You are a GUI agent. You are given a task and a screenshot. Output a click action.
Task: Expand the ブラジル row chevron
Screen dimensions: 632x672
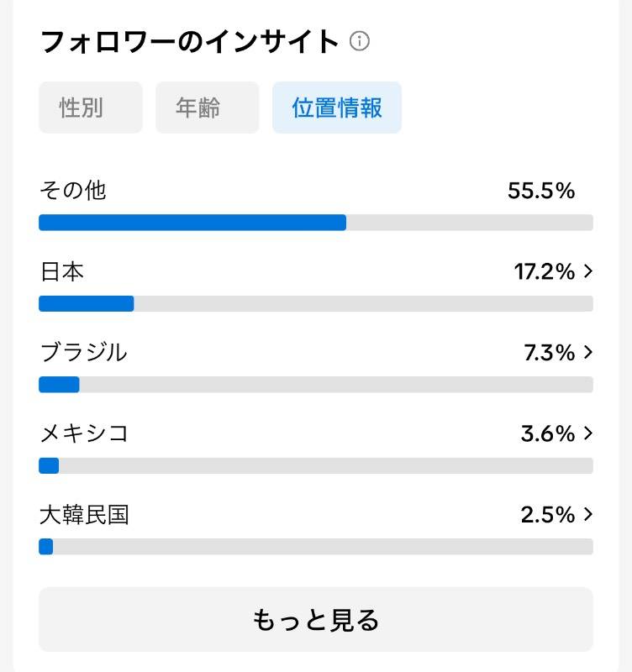tap(588, 352)
